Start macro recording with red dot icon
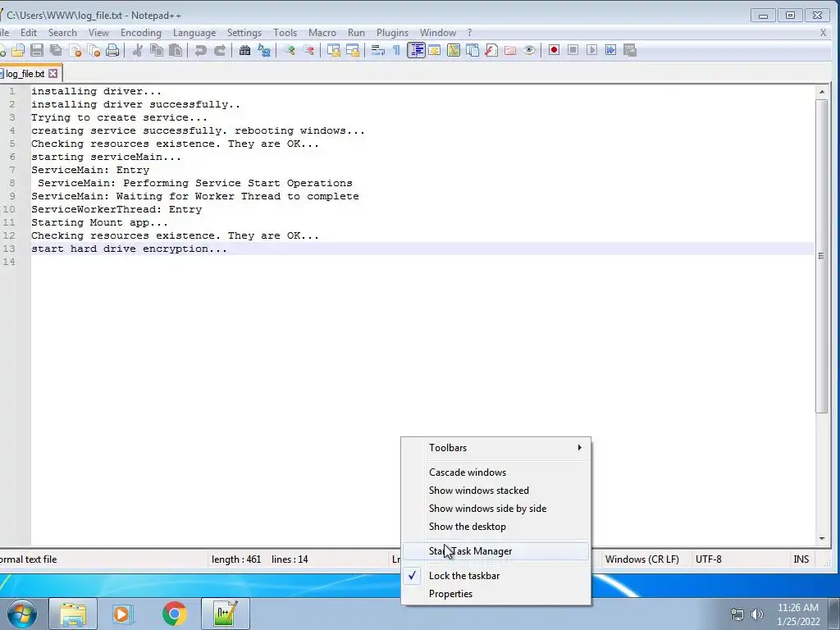Image resolution: width=840 pixels, height=630 pixels. pyautogui.click(x=554, y=50)
